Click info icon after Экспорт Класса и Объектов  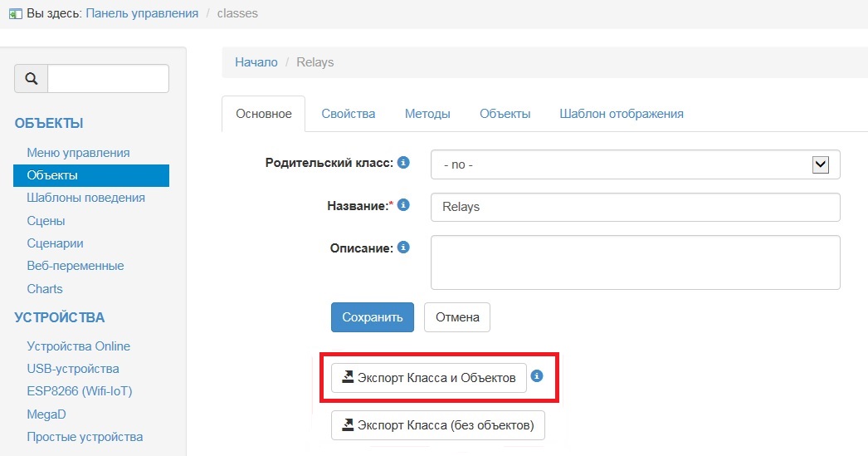[536, 376]
